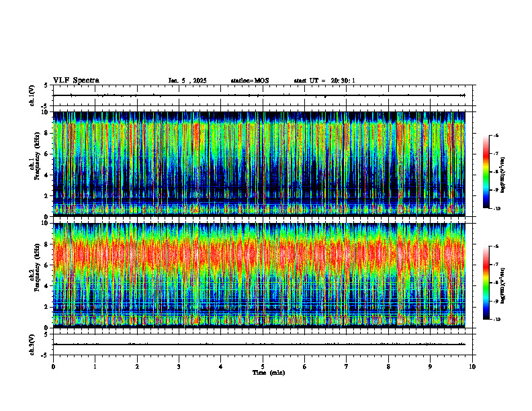Click the "4" kHz tick on ch.1 axis

tap(47, 175)
